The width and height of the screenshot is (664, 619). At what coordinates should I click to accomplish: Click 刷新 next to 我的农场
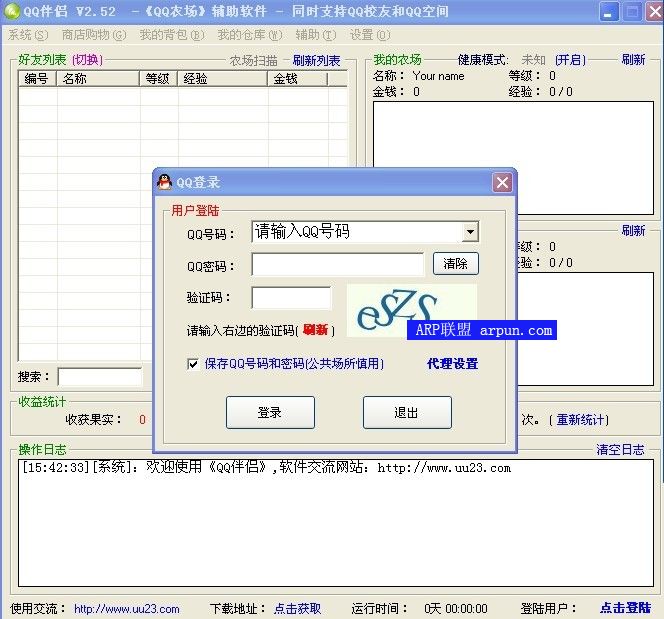click(633, 59)
